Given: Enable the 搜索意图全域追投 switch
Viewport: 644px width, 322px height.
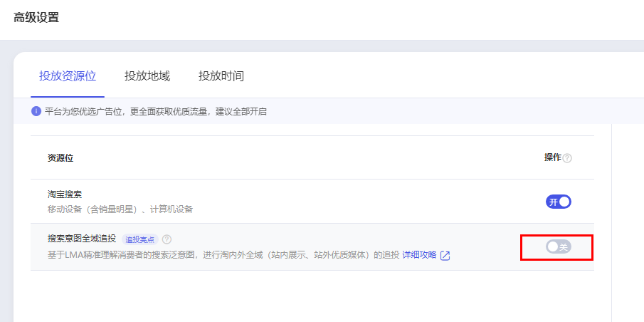Looking at the screenshot, I should point(559,247).
